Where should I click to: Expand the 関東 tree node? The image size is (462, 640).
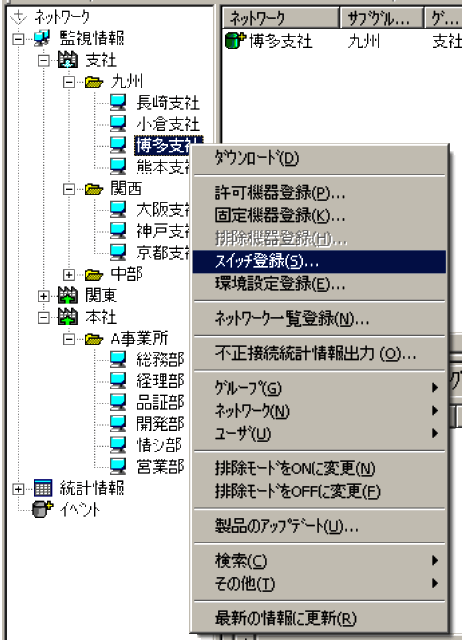coord(44,296)
